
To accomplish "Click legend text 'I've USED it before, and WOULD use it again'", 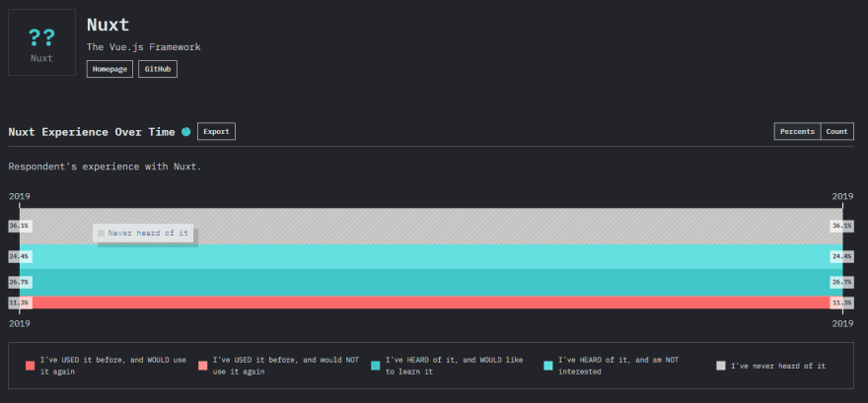I will click(112, 366).
